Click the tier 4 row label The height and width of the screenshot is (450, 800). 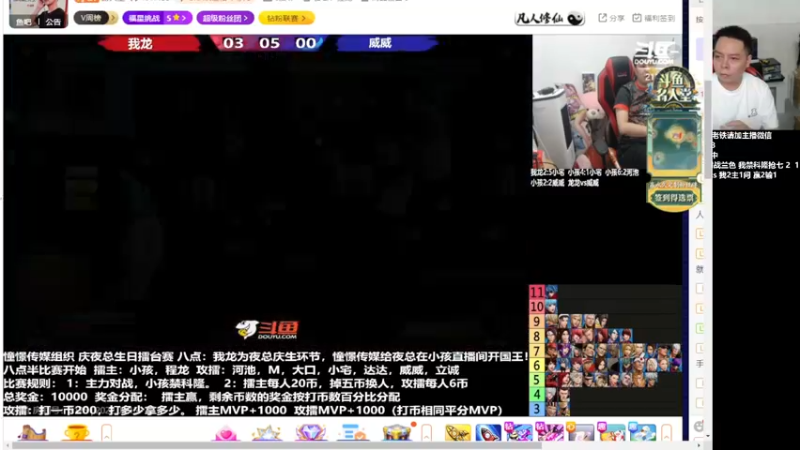tap(537, 394)
